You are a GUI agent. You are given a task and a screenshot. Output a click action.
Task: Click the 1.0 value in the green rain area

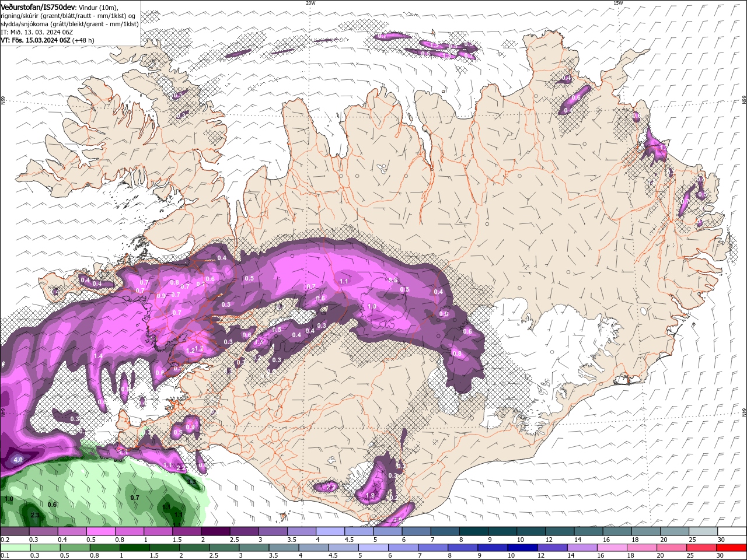(x=9, y=499)
